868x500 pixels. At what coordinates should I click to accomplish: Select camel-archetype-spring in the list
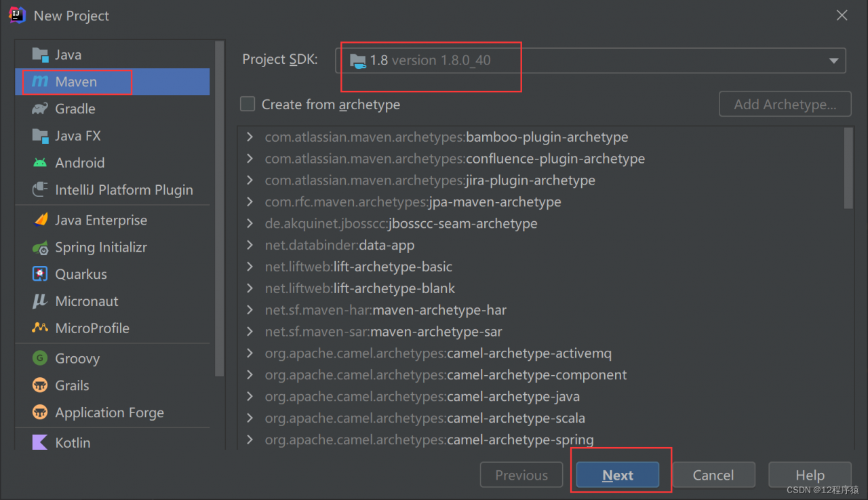[429, 440]
